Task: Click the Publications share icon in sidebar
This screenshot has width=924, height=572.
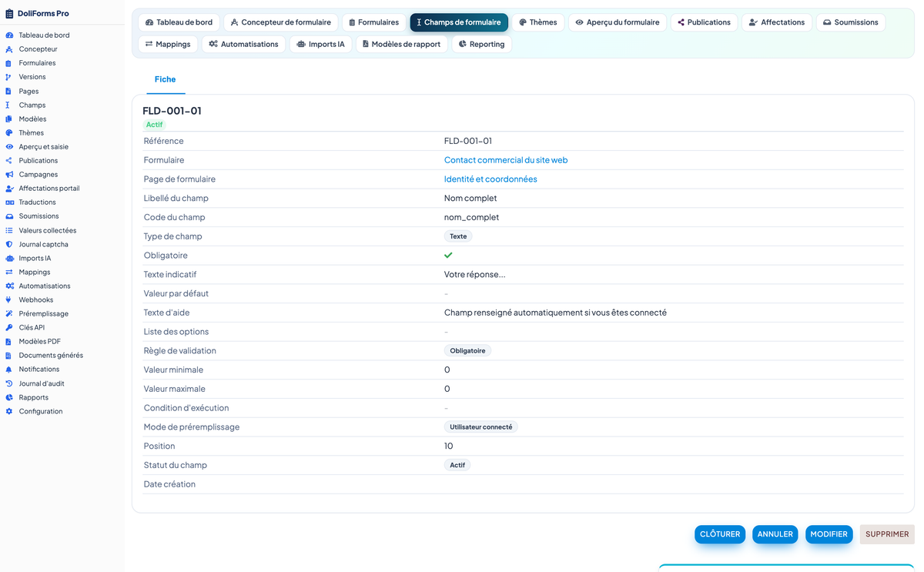Action: 9,160
